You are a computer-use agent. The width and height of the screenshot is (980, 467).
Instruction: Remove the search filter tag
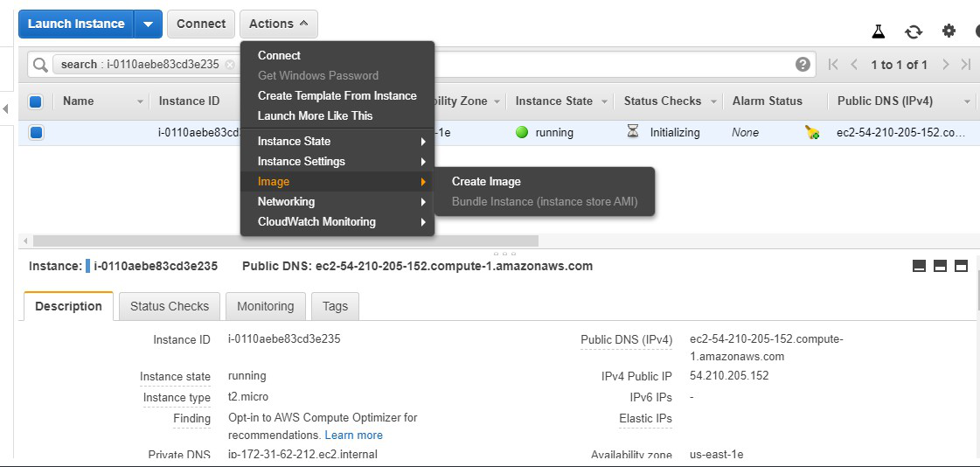[x=230, y=65]
